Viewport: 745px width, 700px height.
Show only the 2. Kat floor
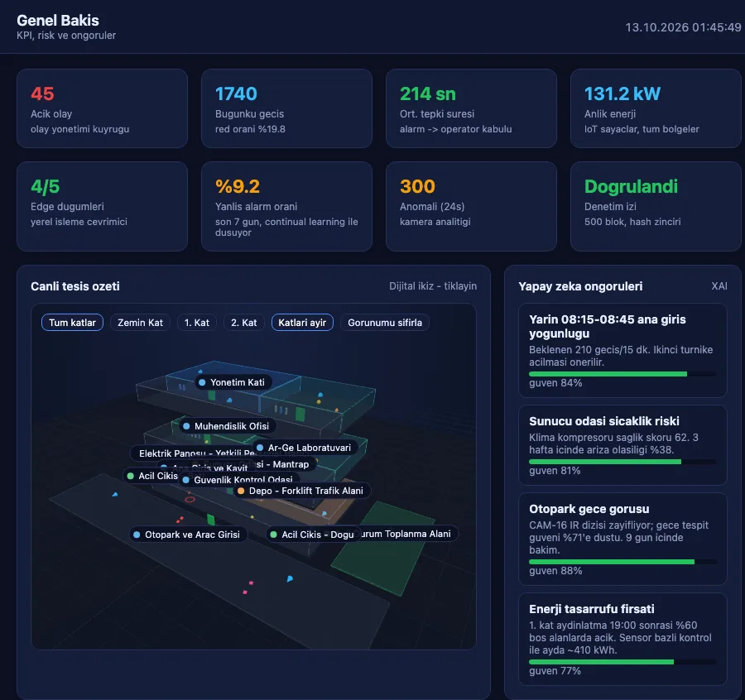coord(243,323)
